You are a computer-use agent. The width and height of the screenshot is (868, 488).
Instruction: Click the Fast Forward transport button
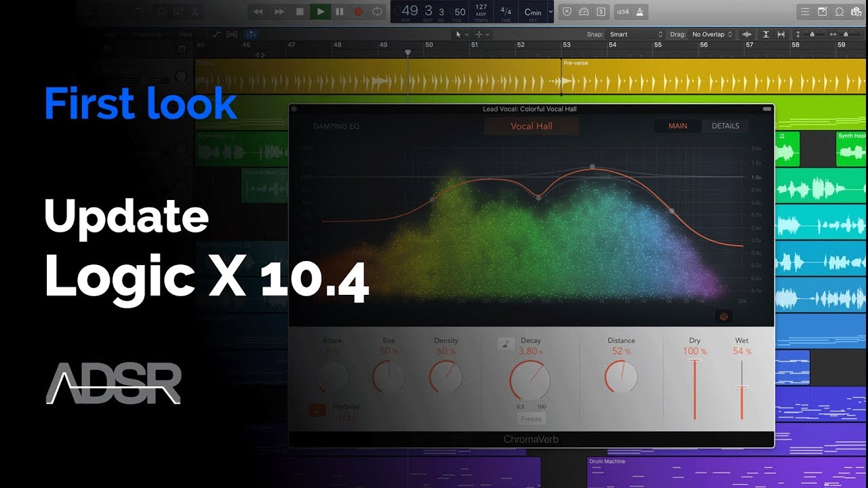(279, 12)
